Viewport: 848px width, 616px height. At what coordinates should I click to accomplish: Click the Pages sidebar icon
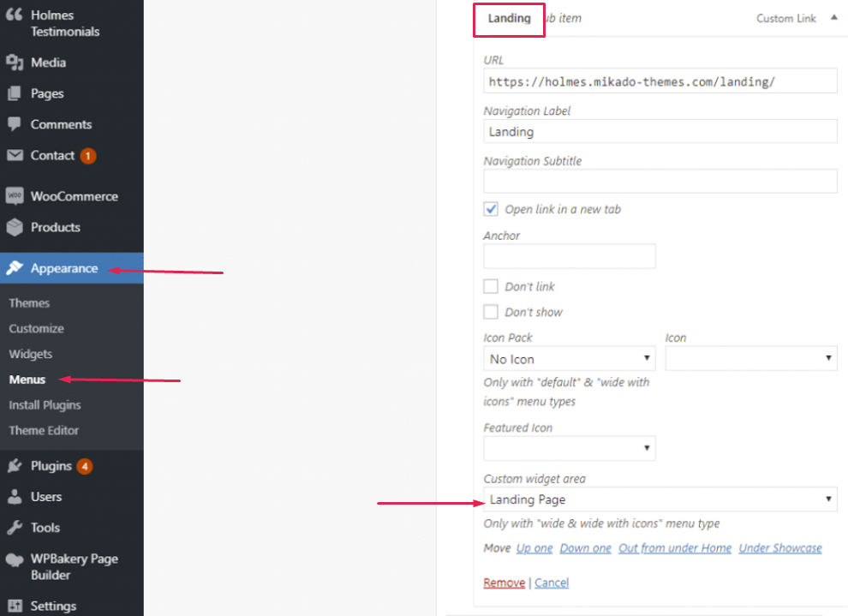15,93
